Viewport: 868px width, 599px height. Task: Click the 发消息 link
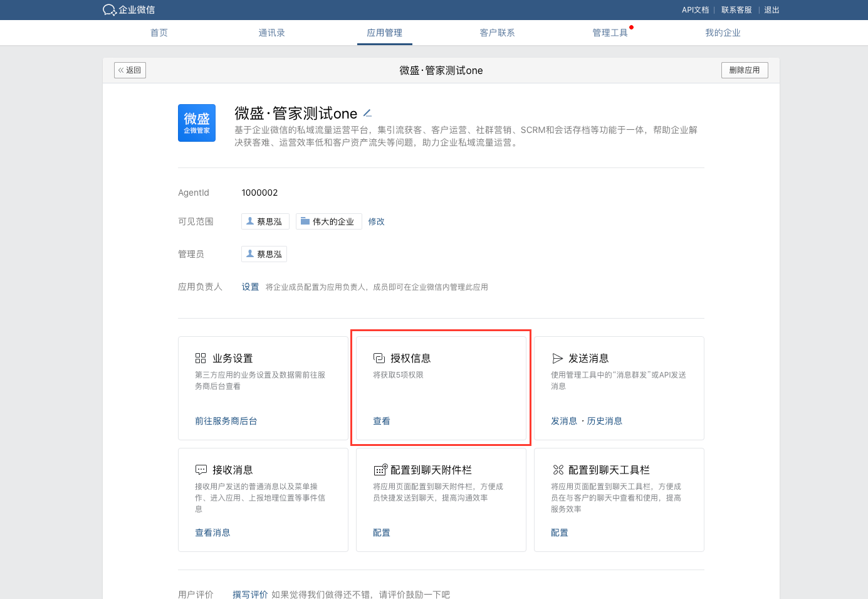(564, 421)
